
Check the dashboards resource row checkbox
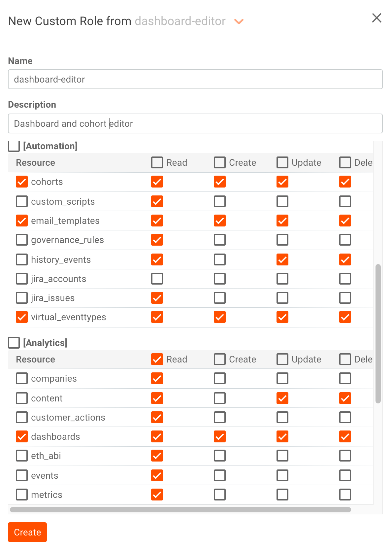point(21,436)
